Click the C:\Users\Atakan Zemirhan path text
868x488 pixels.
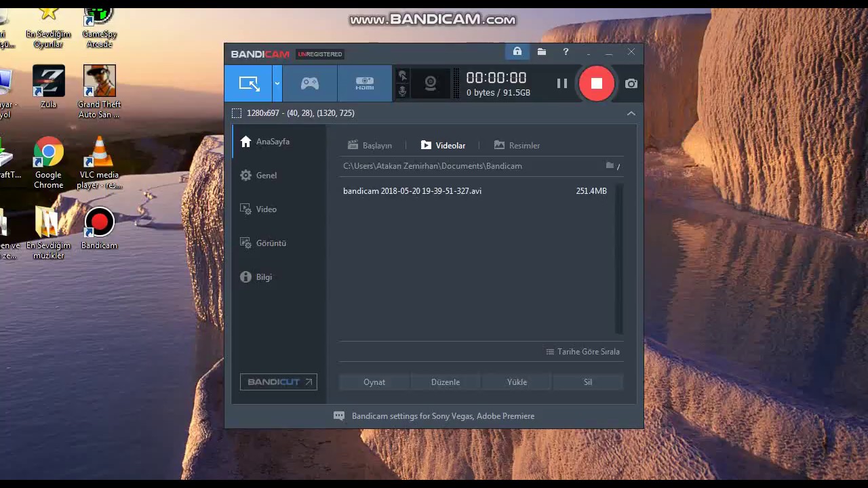coord(433,166)
